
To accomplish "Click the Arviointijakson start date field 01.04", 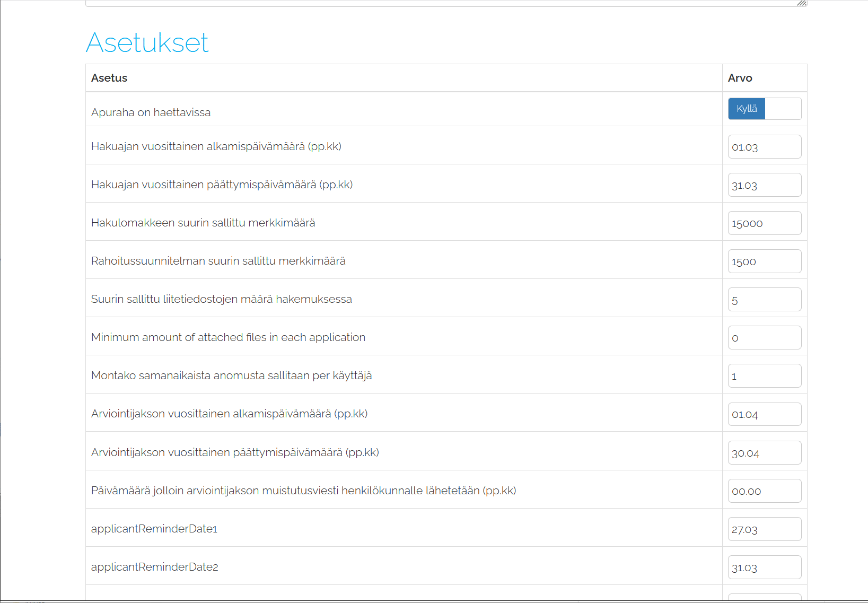I will coord(764,414).
